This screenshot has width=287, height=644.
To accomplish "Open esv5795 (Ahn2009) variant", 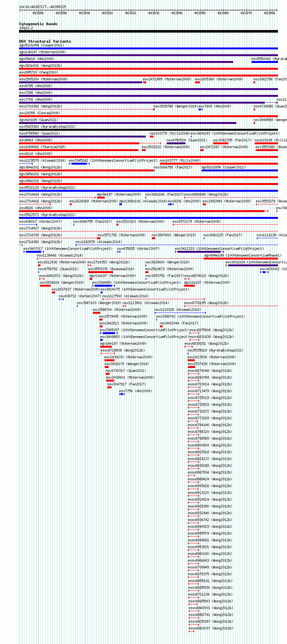I will point(36,86).
